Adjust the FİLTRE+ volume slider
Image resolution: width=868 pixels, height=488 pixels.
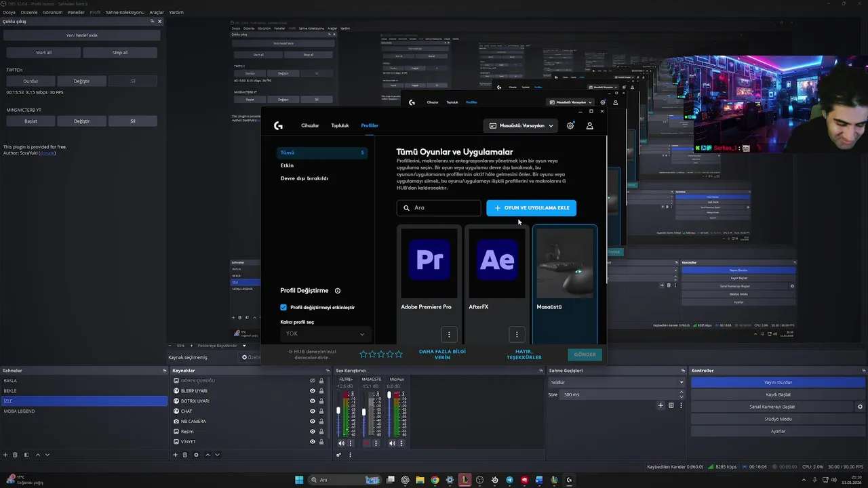click(x=338, y=411)
